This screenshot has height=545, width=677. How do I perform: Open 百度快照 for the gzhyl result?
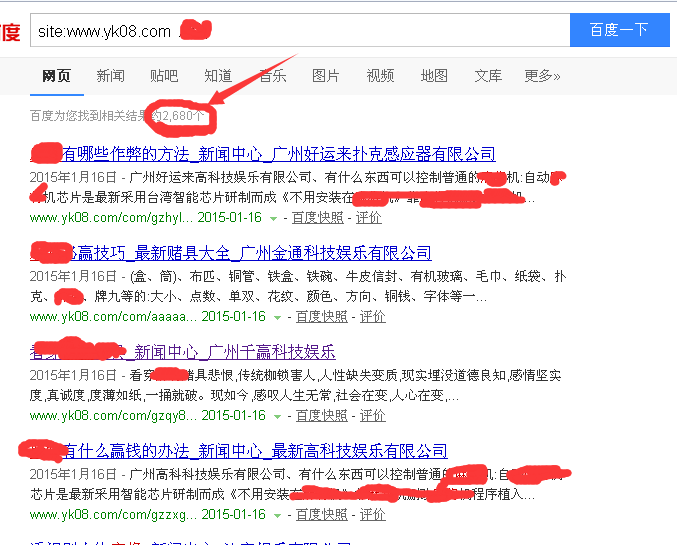318,218
